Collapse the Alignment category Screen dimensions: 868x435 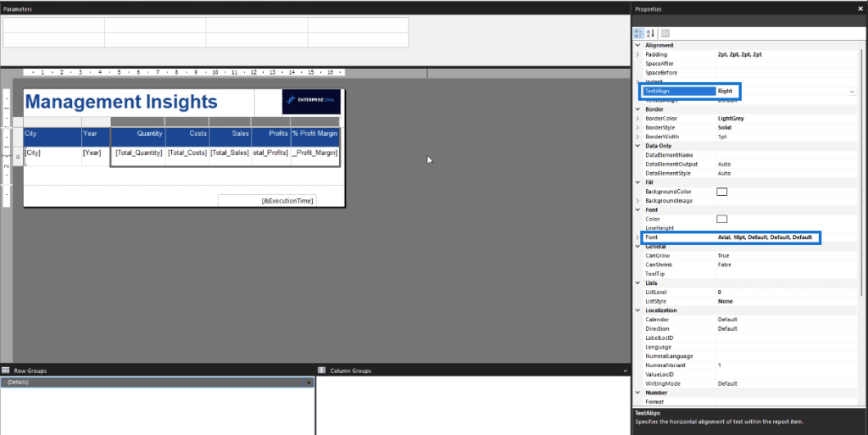[637, 46]
